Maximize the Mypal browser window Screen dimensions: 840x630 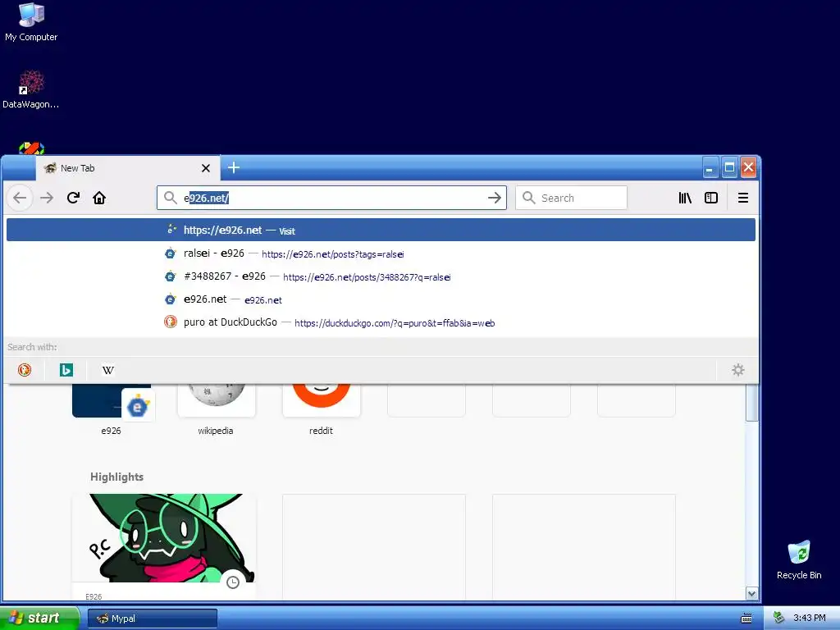pyautogui.click(x=729, y=167)
